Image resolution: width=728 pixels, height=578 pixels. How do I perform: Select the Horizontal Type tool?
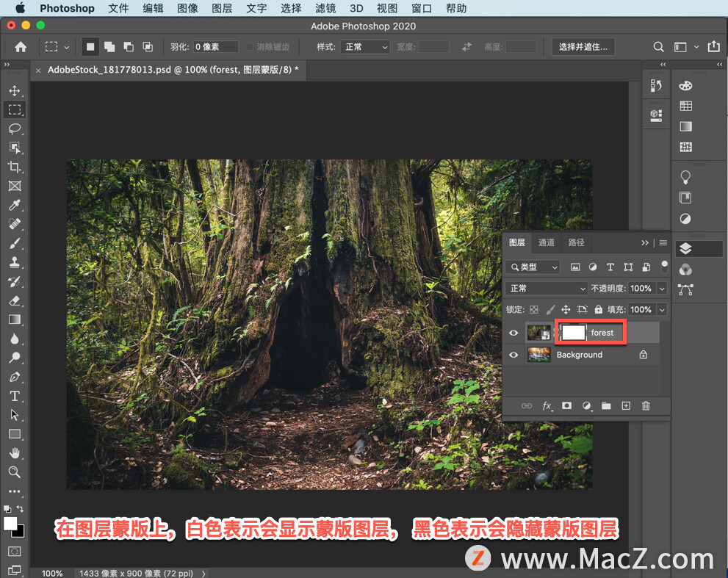pyautogui.click(x=14, y=396)
